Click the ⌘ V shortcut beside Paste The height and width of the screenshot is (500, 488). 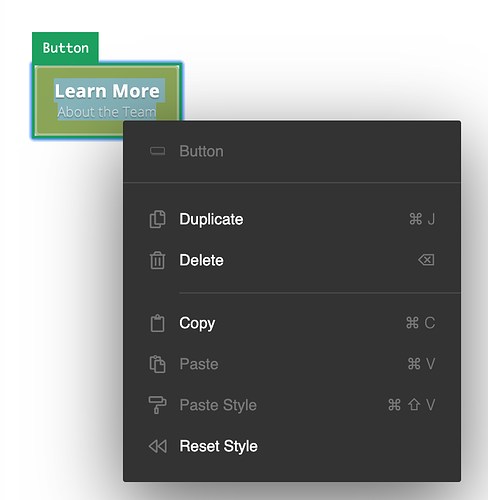(421, 364)
